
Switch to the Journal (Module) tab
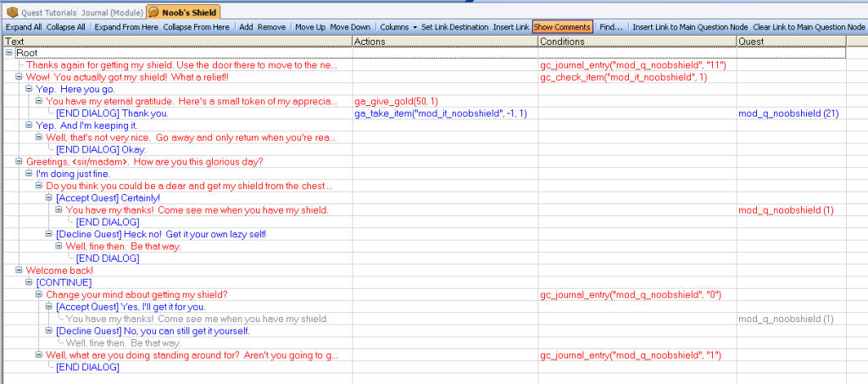click(x=110, y=13)
